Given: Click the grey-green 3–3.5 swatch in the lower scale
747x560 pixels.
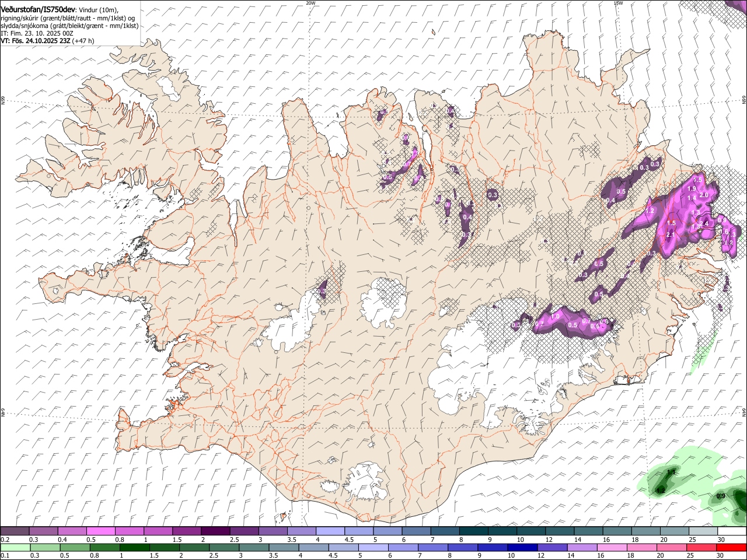Looking at the screenshot, I should pyautogui.click(x=254, y=548).
